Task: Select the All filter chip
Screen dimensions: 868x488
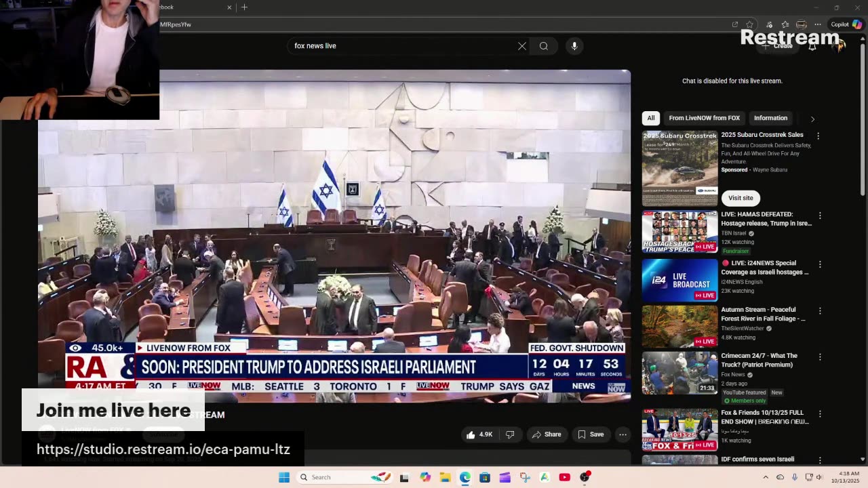Action: pos(651,118)
